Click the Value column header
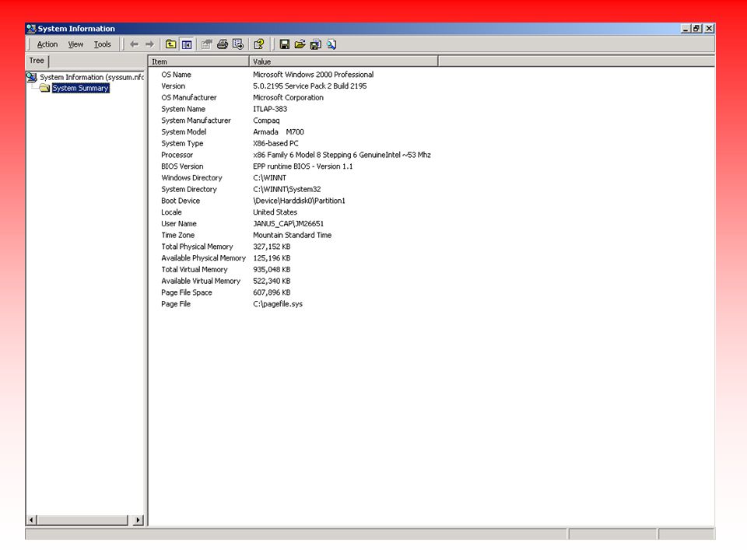Image resolution: width=747 pixels, height=560 pixels. click(x=343, y=61)
